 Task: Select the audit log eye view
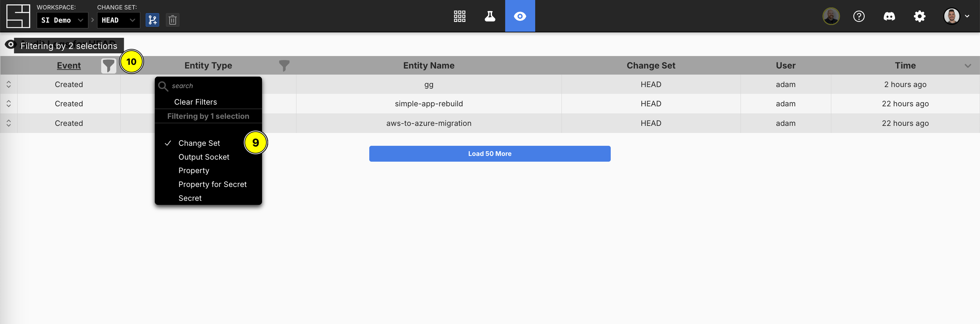(520, 16)
